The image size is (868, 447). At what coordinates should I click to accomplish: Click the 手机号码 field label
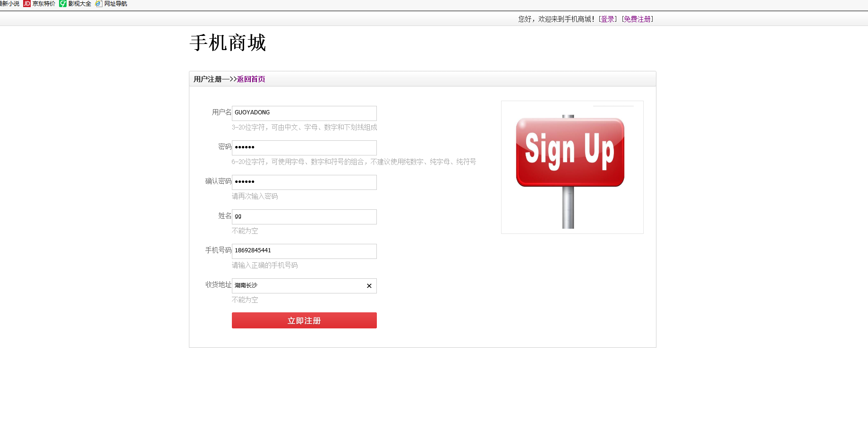coord(218,250)
